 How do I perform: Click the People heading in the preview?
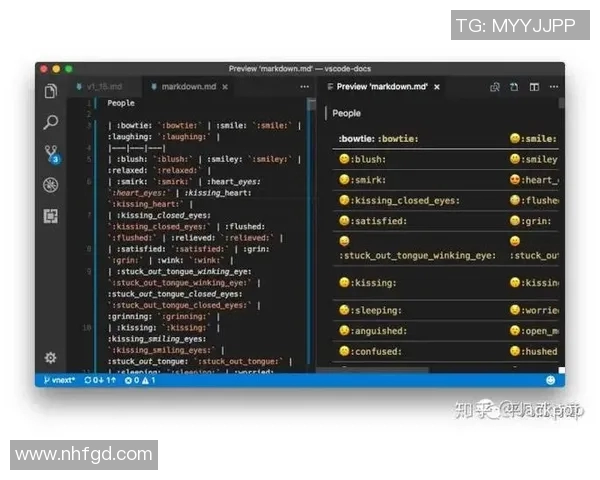coord(347,113)
